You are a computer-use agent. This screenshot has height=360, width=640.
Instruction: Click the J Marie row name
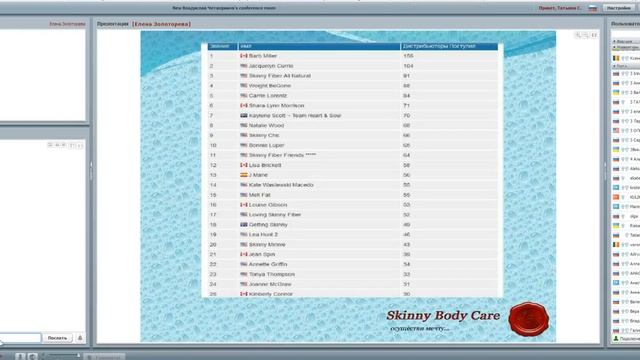pyautogui.click(x=258, y=175)
